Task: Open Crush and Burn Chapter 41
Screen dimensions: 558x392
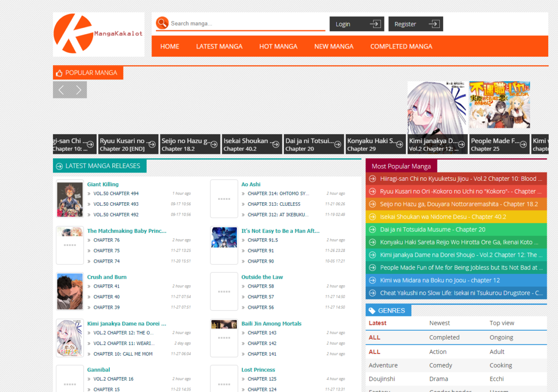Action: coord(106,286)
